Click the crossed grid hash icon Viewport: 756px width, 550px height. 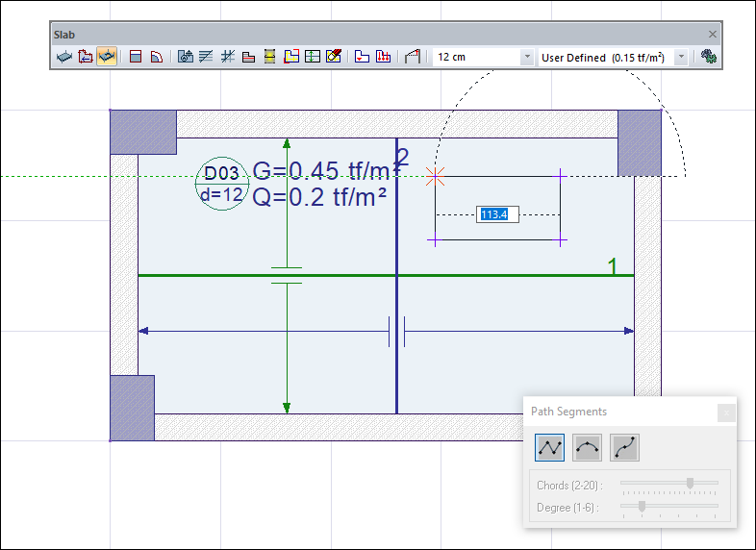pos(228,57)
